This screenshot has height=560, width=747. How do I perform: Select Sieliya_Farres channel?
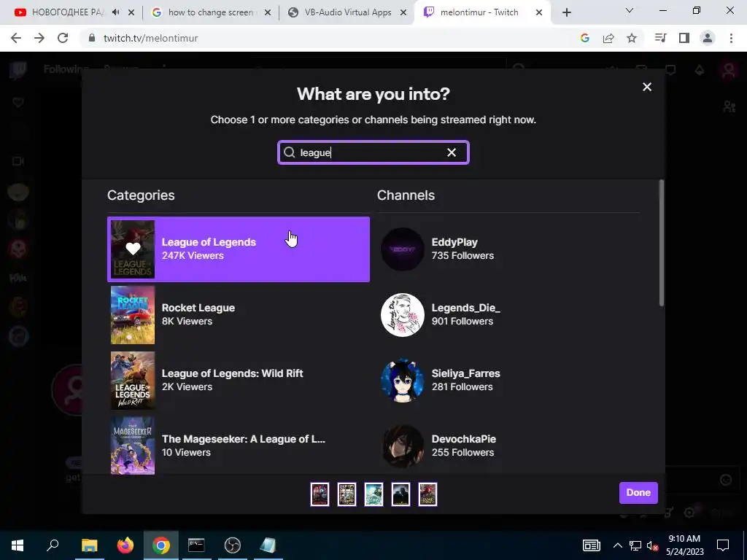pyautogui.click(x=508, y=381)
